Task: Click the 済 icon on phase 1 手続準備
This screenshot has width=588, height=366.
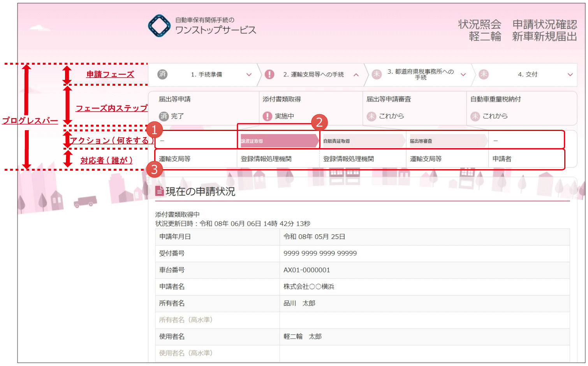Action: point(162,74)
